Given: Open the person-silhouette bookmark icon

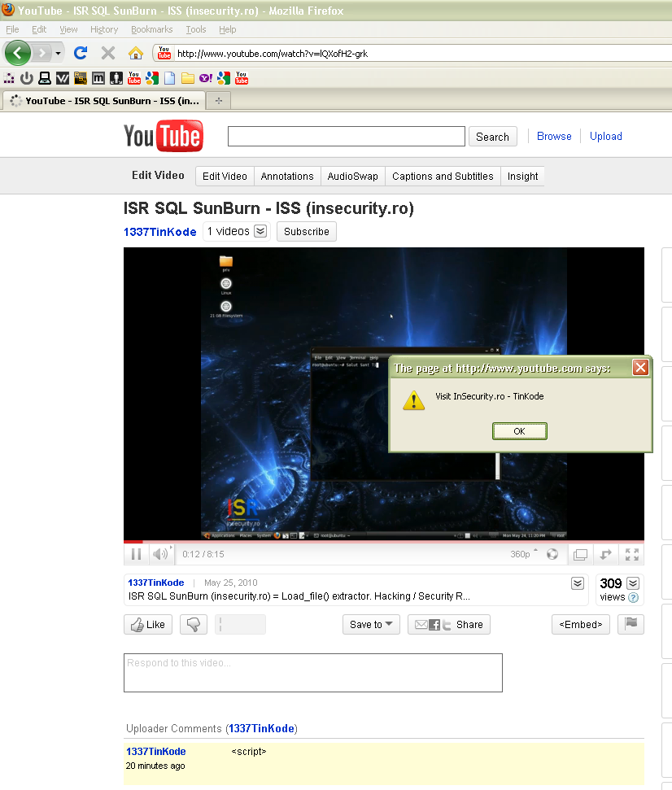Looking at the screenshot, I should 116,78.
